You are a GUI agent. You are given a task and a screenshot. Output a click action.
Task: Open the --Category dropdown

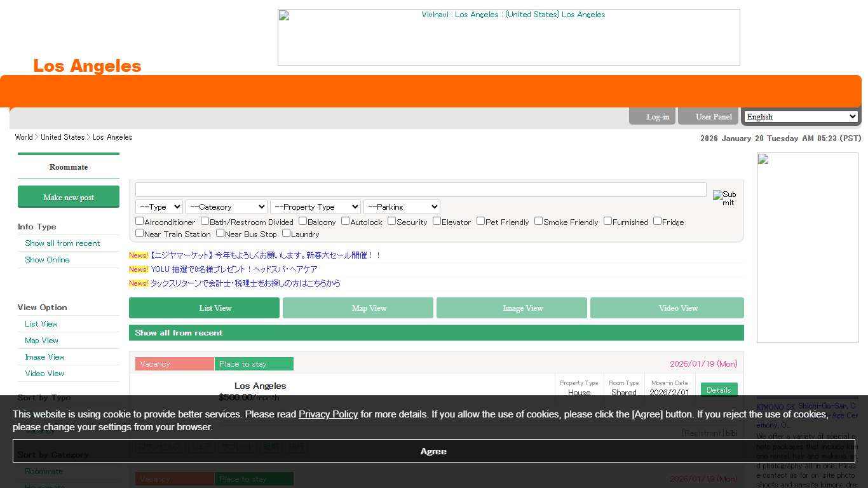(226, 207)
